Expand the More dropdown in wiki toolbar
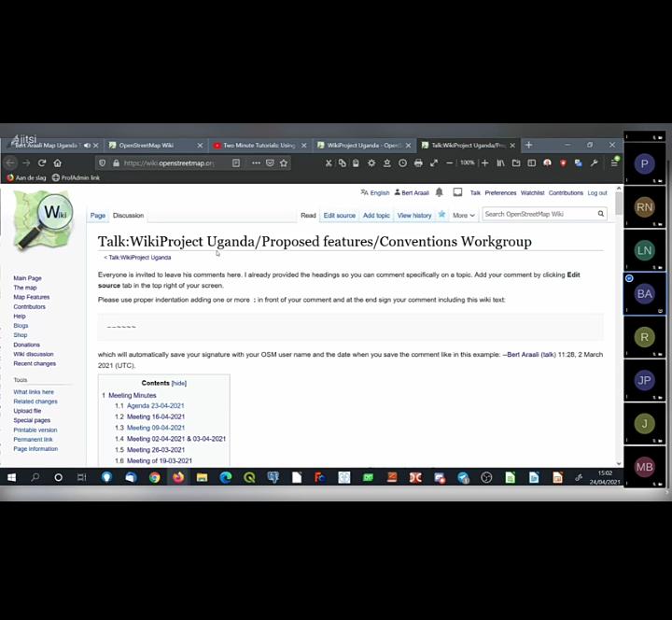The image size is (672, 620). coord(464,216)
